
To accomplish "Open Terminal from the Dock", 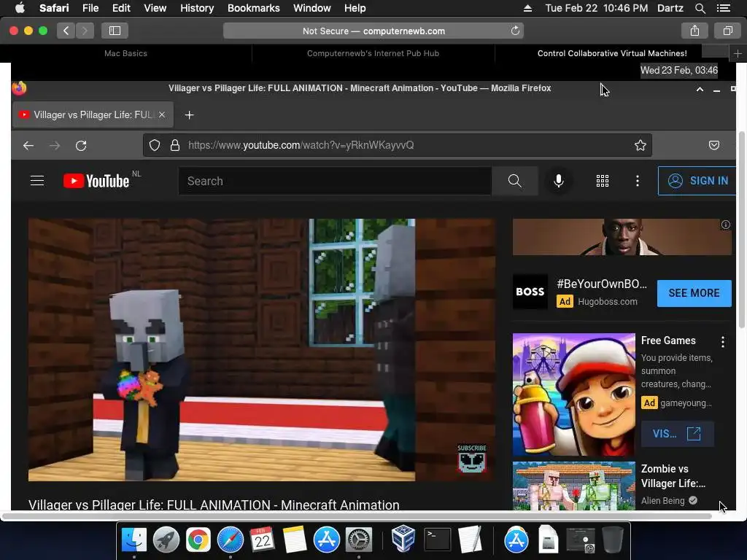I will coord(438,540).
